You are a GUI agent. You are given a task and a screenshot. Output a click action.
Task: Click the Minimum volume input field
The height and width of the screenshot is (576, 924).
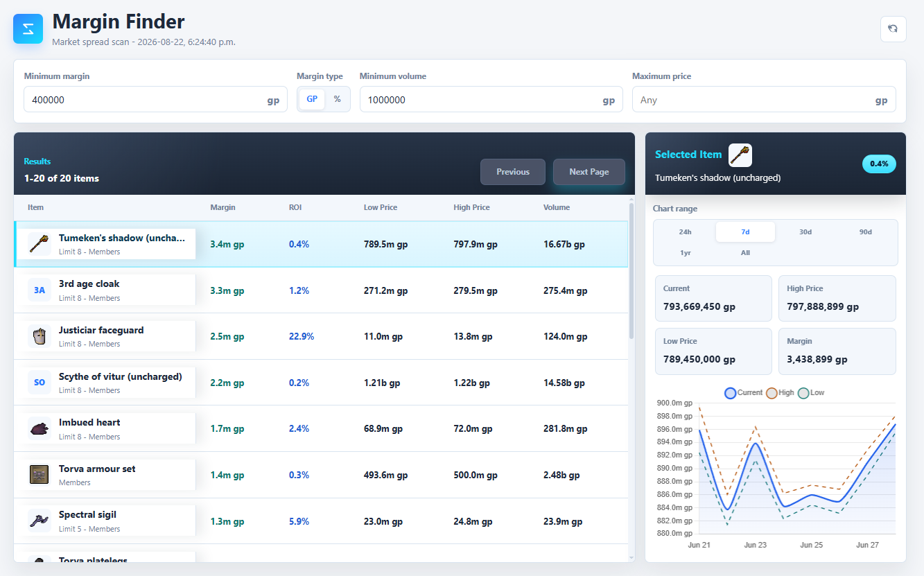(x=491, y=100)
